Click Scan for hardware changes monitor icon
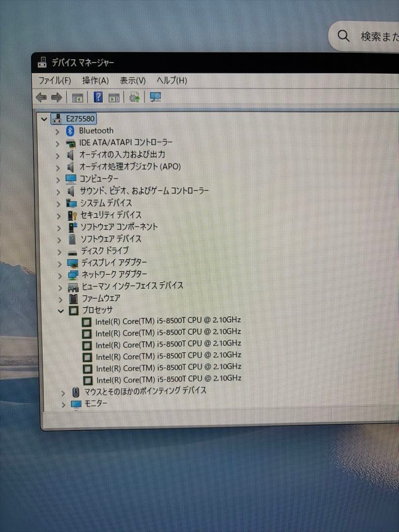This screenshot has height=532, width=399. pyautogui.click(x=155, y=98)
